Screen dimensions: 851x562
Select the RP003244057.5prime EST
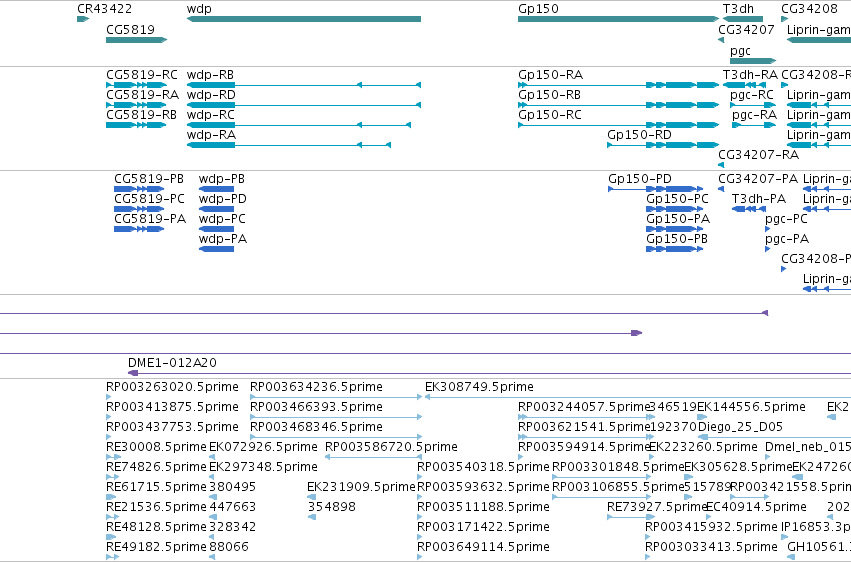586,418
